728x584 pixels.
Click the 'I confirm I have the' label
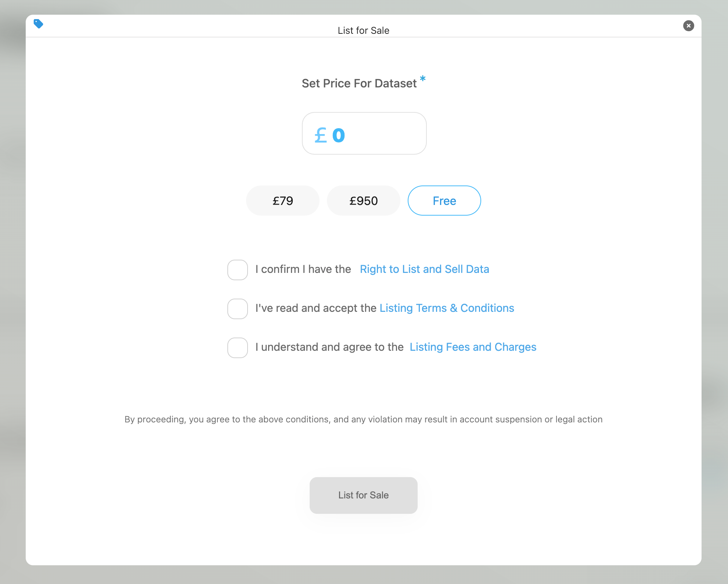(303, 269)
